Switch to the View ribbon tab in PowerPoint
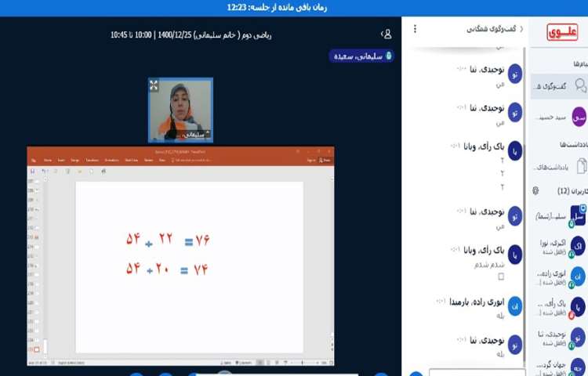This screenshot has height=376, width=588. pos(162,161)
